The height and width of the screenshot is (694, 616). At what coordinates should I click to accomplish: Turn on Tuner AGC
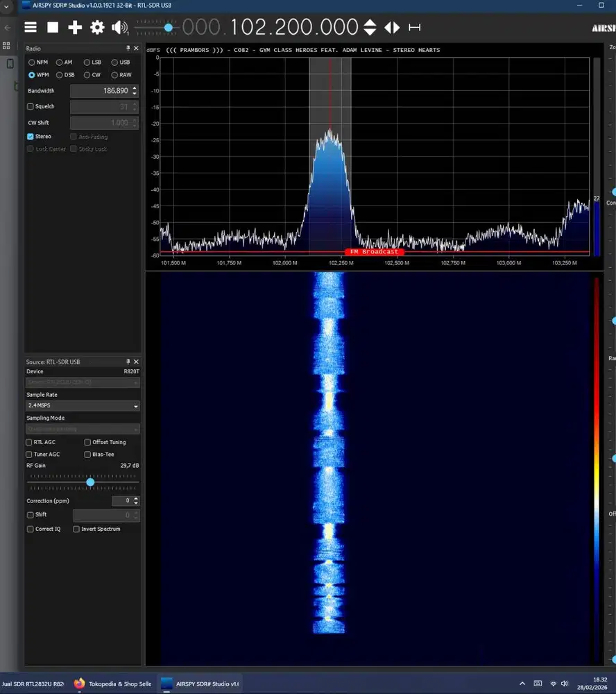tap(29, 455)
